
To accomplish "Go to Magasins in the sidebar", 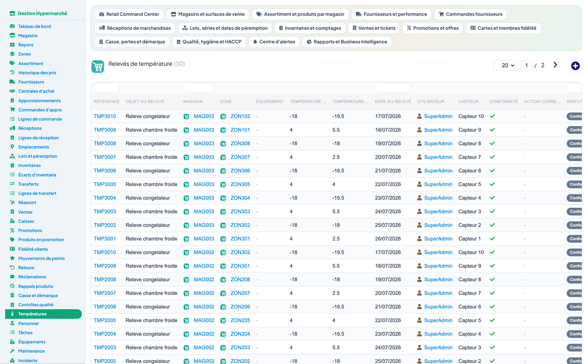I will pos(28,36).
